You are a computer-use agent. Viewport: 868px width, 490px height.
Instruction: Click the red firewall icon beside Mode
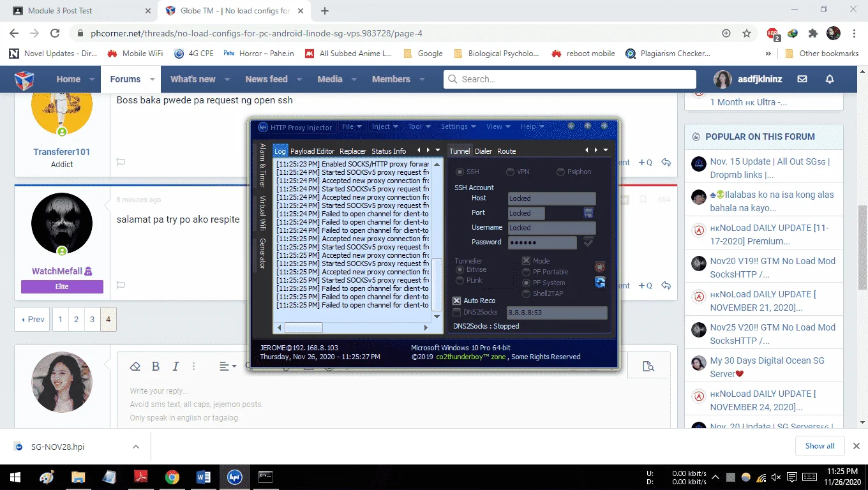point(600,267)
